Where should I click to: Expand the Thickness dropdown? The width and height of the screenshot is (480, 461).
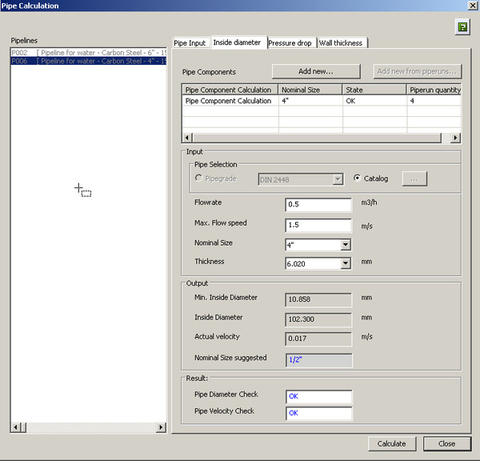pyautogui.click(x=346, y=263)
